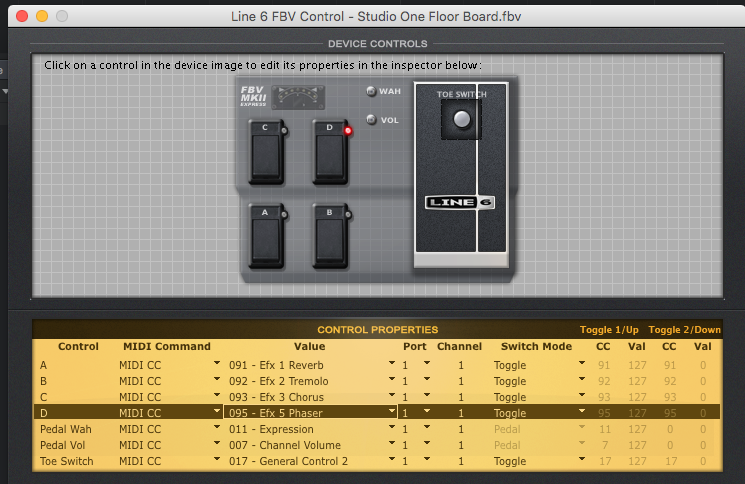Open Value dropdown for 093 - Efx 3 Chorus

tap(392, 395)
